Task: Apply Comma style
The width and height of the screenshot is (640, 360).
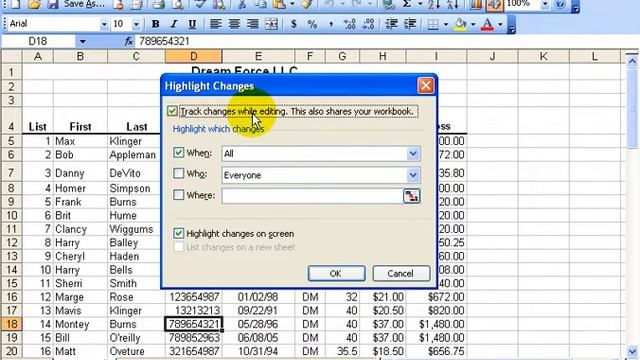Action: [x=331, y=24]
